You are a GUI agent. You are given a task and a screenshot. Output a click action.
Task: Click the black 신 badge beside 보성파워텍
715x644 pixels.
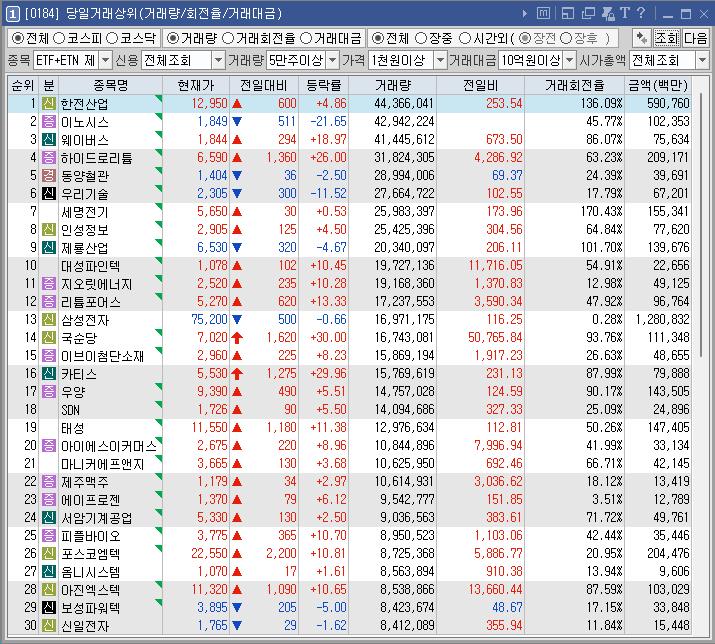tap(49, 608)
